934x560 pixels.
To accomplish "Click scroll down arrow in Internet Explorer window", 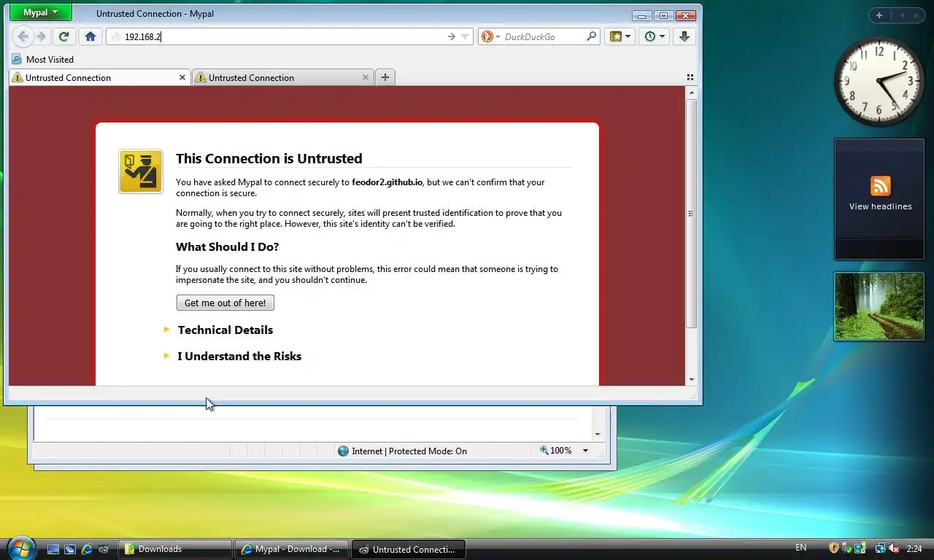I will click(x=598, y=434).
